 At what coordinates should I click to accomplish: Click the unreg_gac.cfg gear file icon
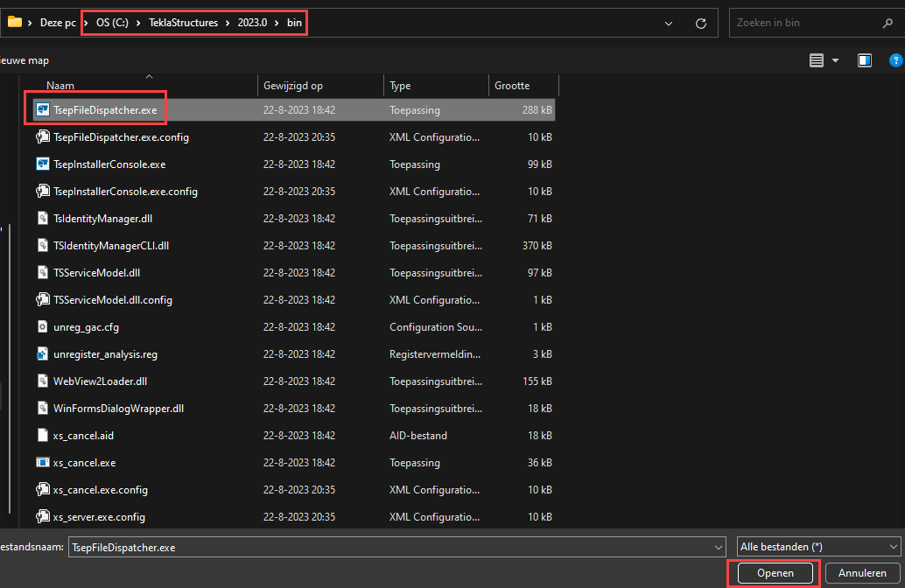coord(42,327)
